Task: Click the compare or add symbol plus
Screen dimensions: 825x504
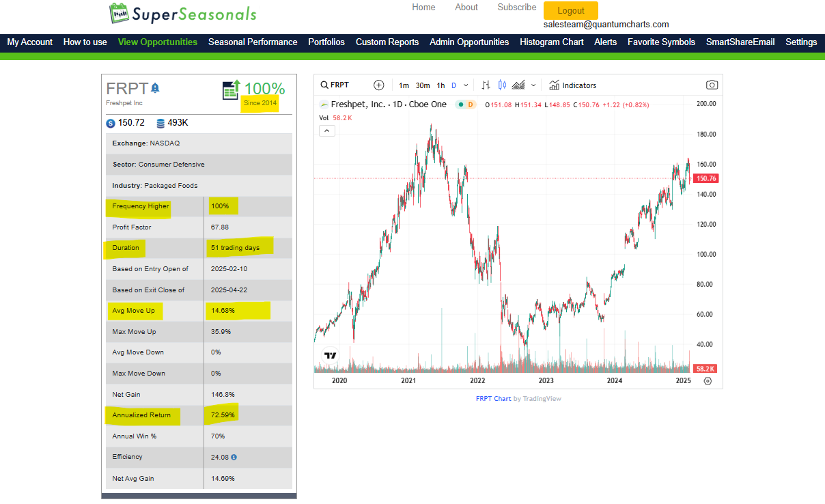Action: tap(379, 85)
